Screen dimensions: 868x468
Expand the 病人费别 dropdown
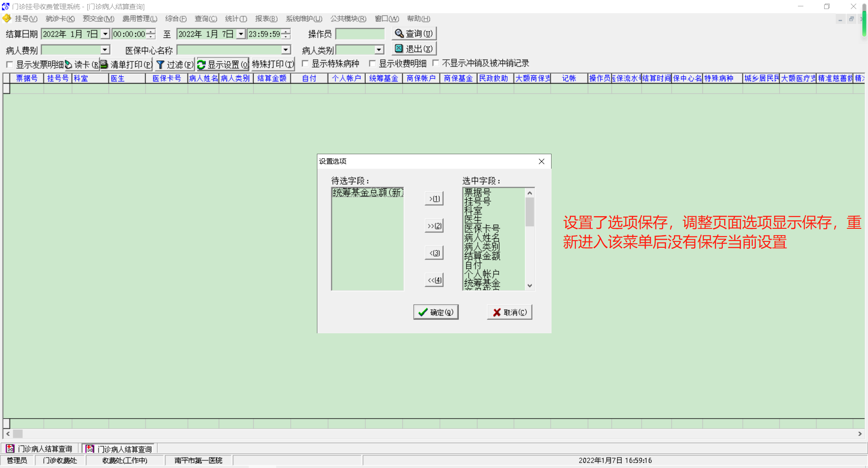tap(105, 50)
